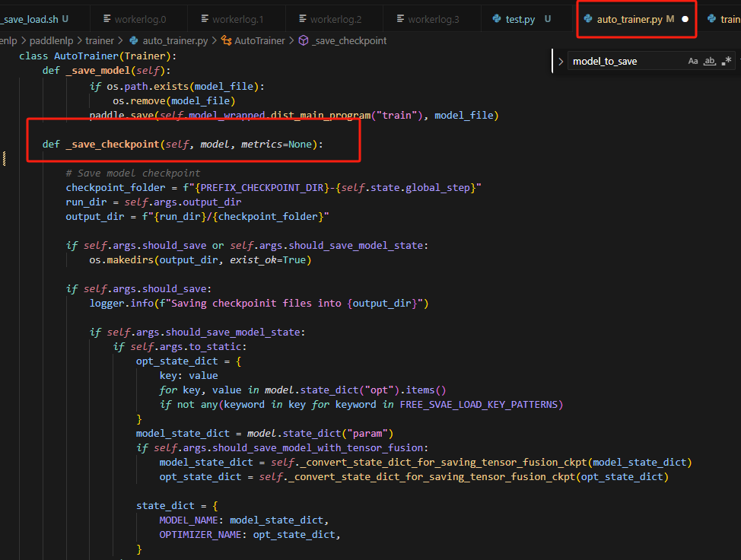Click the _save_checkpoint function definition name
This screenshot has width=741, height=560.
(113, 144)
